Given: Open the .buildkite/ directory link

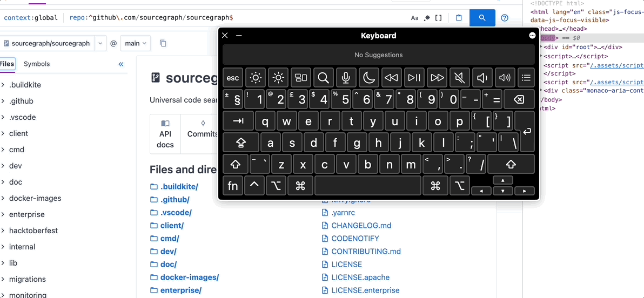Looking at the screenshot, I should (x=179, y=187).
